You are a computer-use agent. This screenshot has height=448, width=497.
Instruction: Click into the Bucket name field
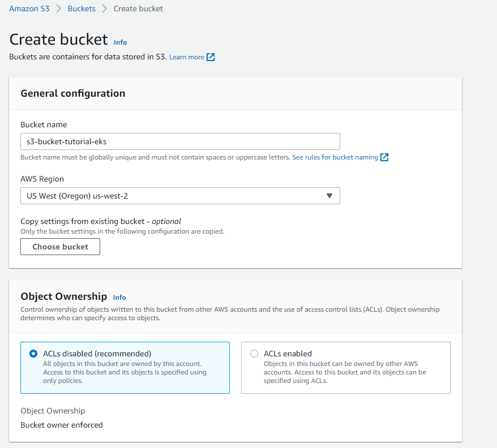pos(180,141)
